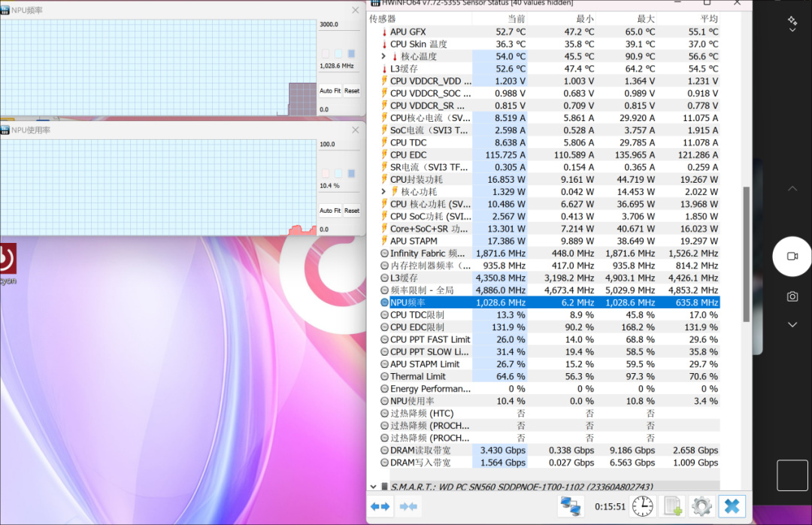The width and height of the screenshot is (812, 525).
Task: Click circle icon on highlighted NPU频率 row
Action: coord(384,302)
